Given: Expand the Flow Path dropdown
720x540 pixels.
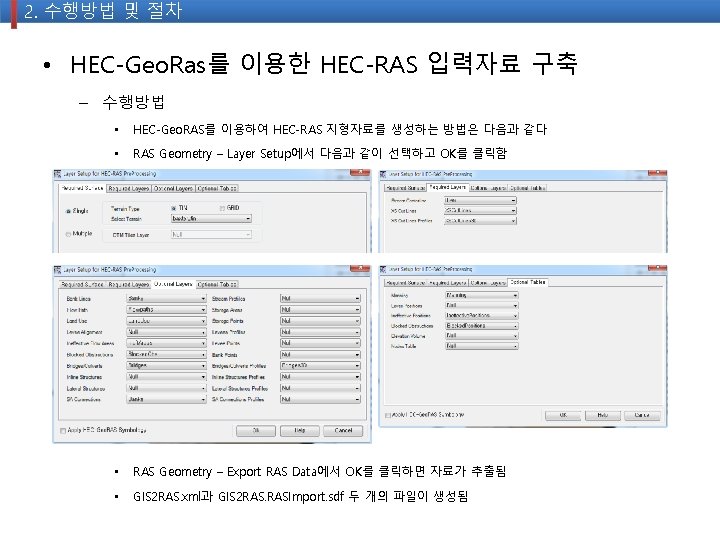Looking at the screenshot, I should tap(166, 310).
